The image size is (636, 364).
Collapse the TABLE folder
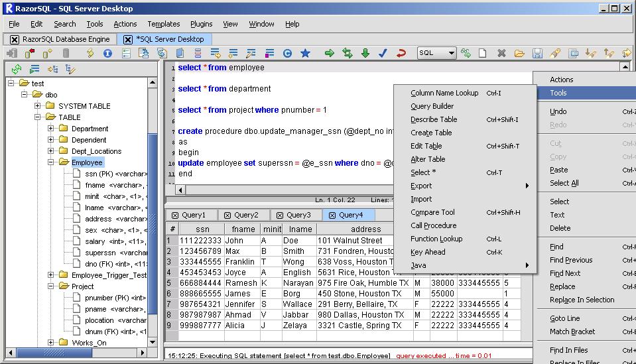[x=37, y=117]
